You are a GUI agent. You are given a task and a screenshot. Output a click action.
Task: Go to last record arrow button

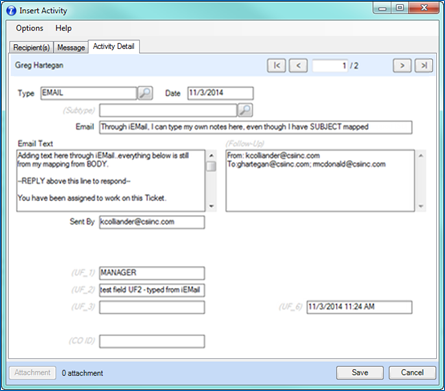[x=424, y=66]
